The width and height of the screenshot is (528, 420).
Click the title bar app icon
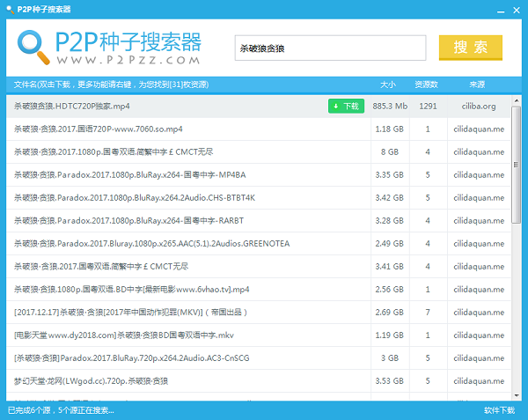11,10
